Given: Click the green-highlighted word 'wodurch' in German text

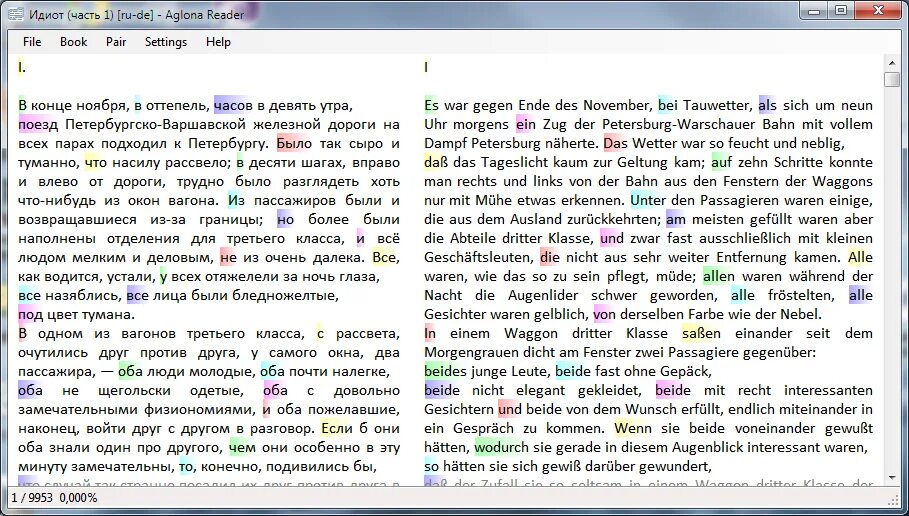Looking at the screenshot, I should tap(501, 448).
